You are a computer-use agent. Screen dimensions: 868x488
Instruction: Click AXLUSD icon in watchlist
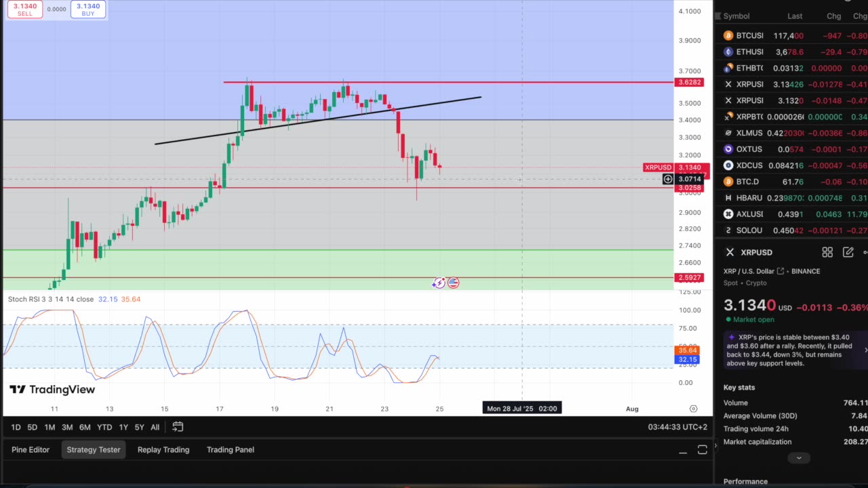[728, 214]
